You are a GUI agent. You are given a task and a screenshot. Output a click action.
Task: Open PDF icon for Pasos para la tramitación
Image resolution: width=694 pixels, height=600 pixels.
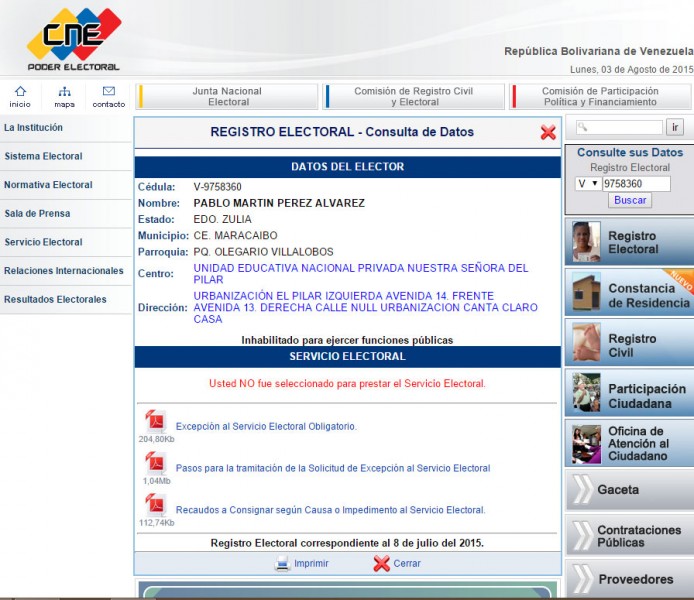coord(155,462)
